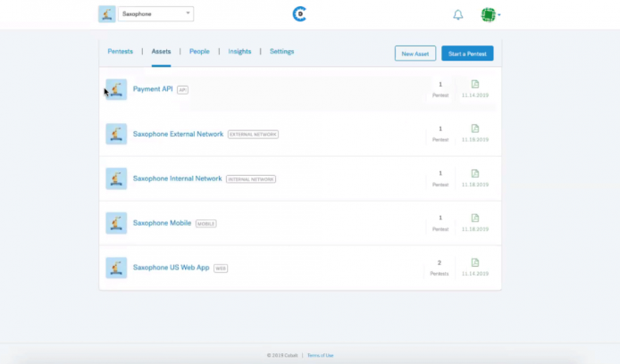Click the New Asset button
This screenshot has height=364, width=620.
click(x=415, y=54)
